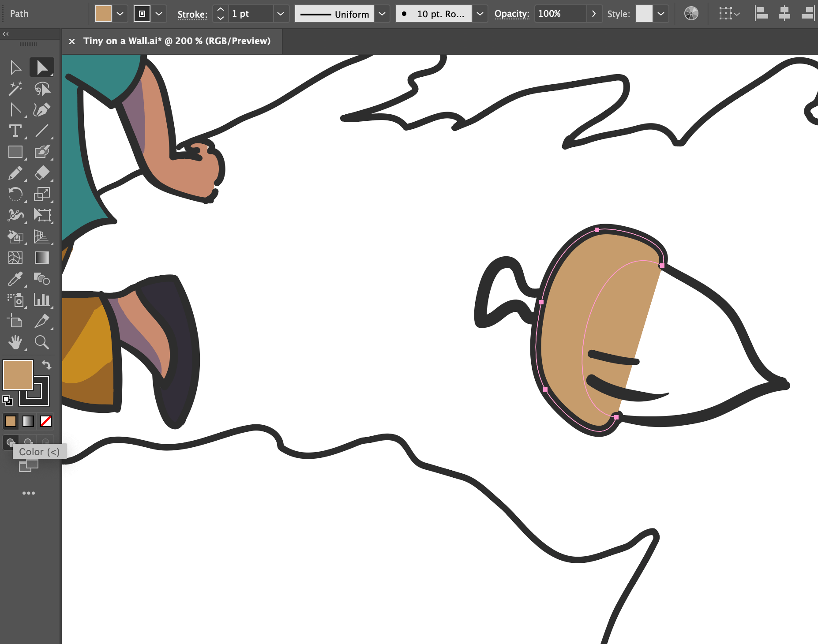The width and height of the screenshot is (818, 644).
Task: Open the Stroke panel via Stroke link
Action: tap(191, 14)
